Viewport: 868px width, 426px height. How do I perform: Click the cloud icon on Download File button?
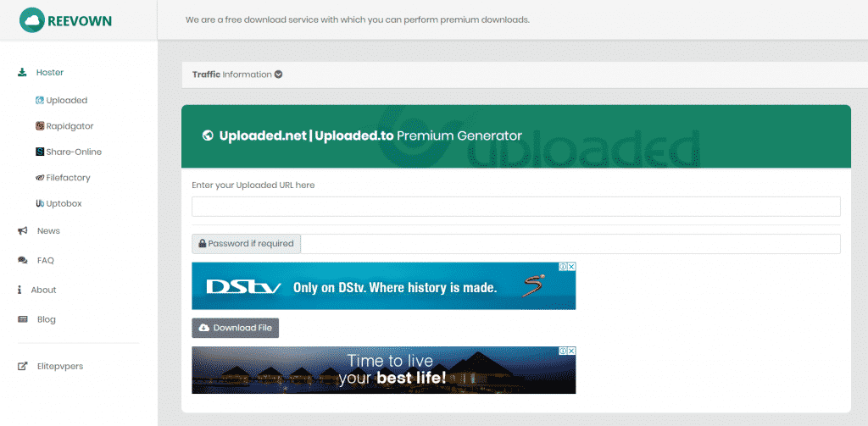coord(204,328)
